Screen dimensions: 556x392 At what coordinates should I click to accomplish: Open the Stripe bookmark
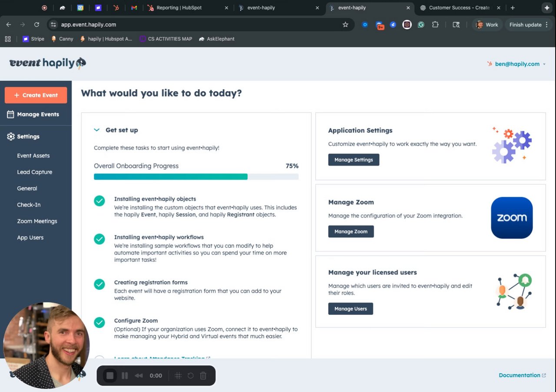coord(33,39)
